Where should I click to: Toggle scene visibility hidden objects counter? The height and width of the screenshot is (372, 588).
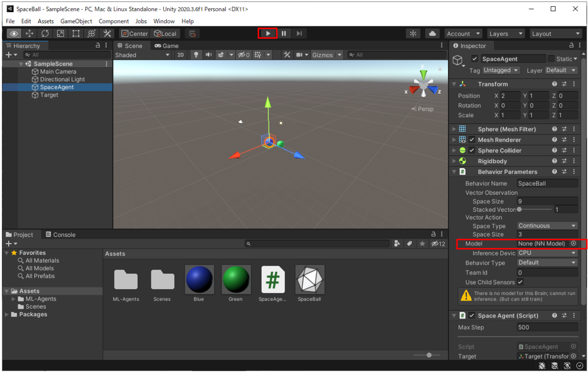pos(244,55)
